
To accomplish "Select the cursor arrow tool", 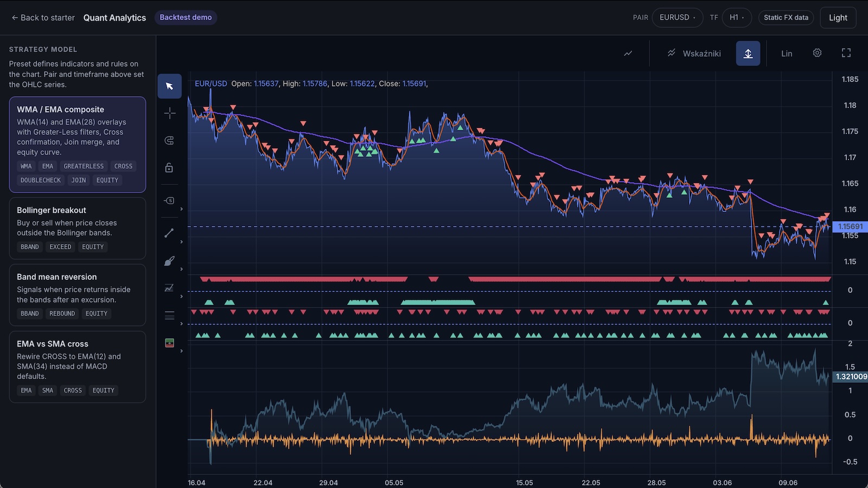I will click(169, 86).
